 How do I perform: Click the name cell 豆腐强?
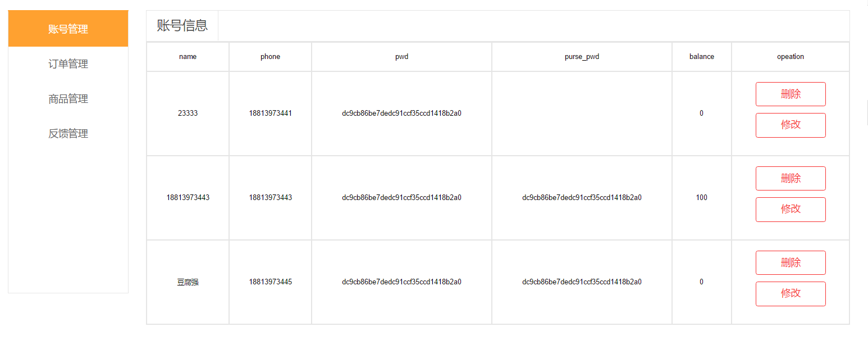(x=188, y=282)
